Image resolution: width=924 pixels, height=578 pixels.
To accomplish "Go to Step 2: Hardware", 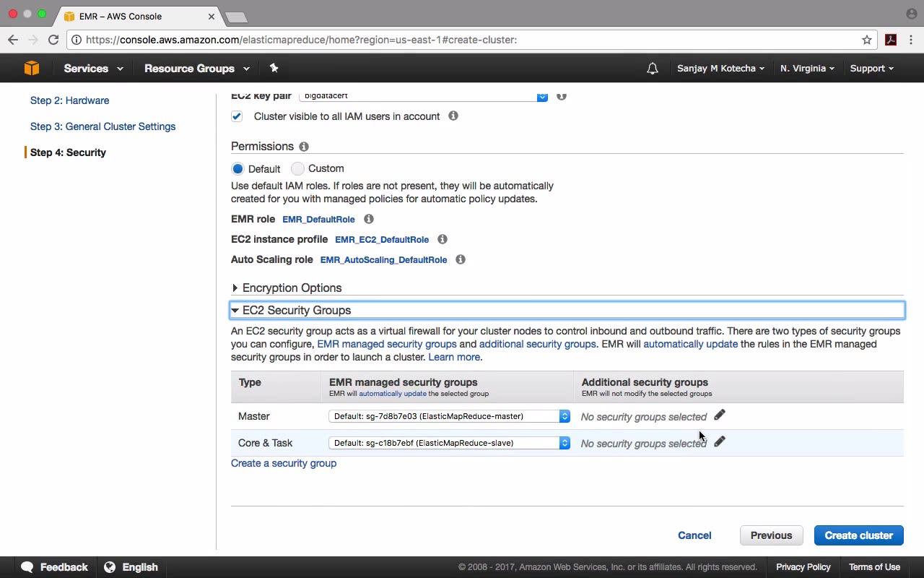I will (x=70, y=100).
